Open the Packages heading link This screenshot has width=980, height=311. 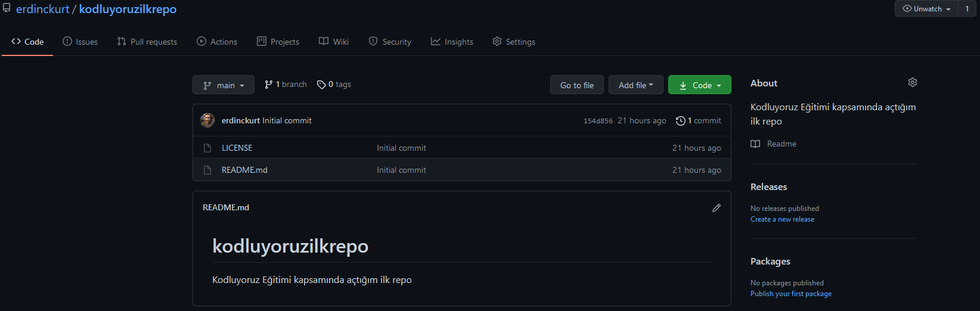[770, 262]
